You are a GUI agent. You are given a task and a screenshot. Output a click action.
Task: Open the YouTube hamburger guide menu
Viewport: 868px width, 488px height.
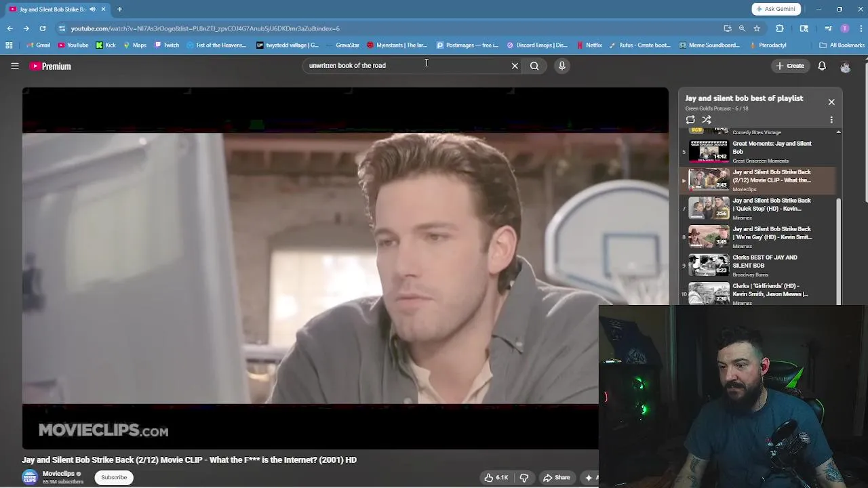click(x=14, y=66)
